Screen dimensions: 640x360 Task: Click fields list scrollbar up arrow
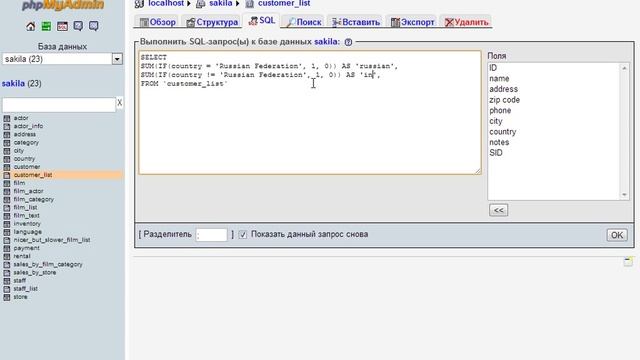624,68
